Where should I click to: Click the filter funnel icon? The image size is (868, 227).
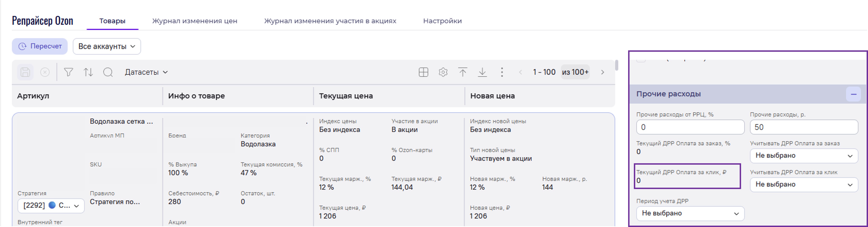pos(68,72)
